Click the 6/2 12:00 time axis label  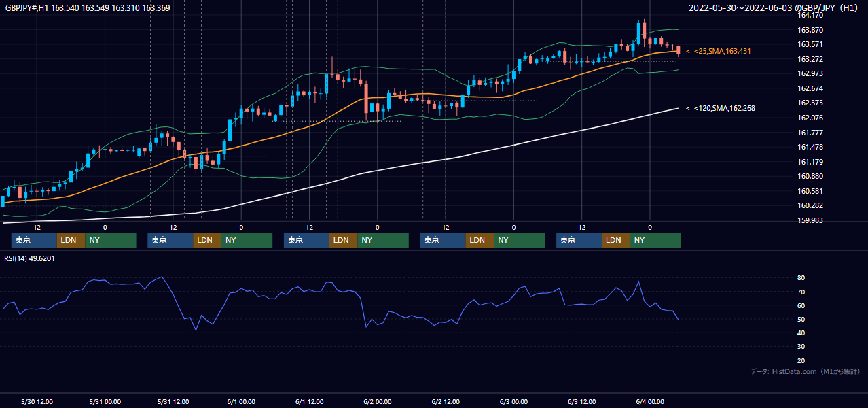point(446,401)
